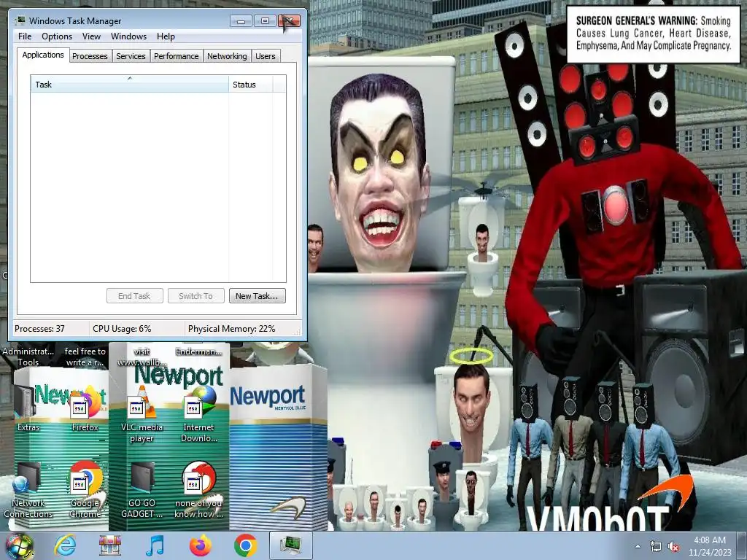Open the Windows Start menu orb

click(18, 546)
